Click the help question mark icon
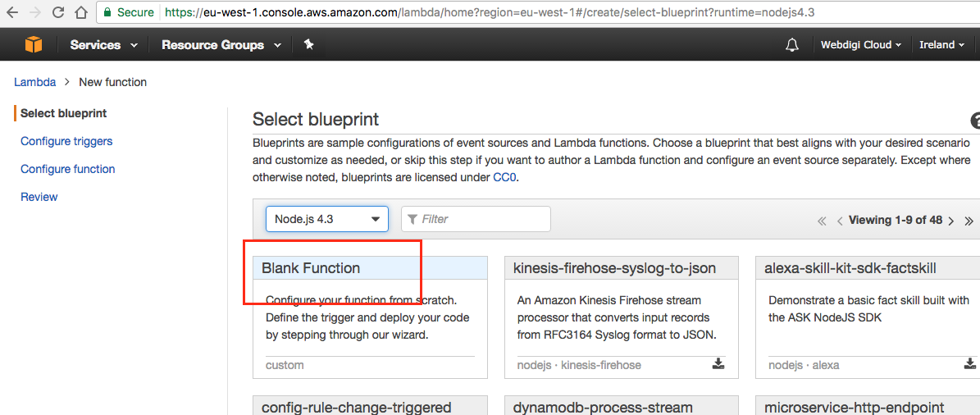The width and height of the screenshot is (980, 415). tap(976, 121)
